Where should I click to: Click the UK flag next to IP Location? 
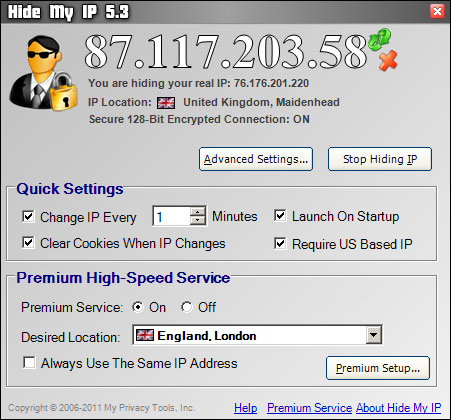[x=166, y=103]
